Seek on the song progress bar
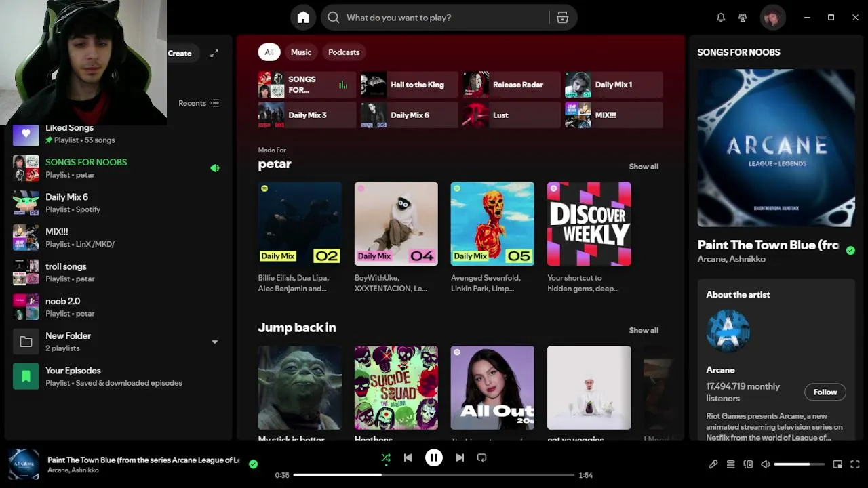 (434, 475)
